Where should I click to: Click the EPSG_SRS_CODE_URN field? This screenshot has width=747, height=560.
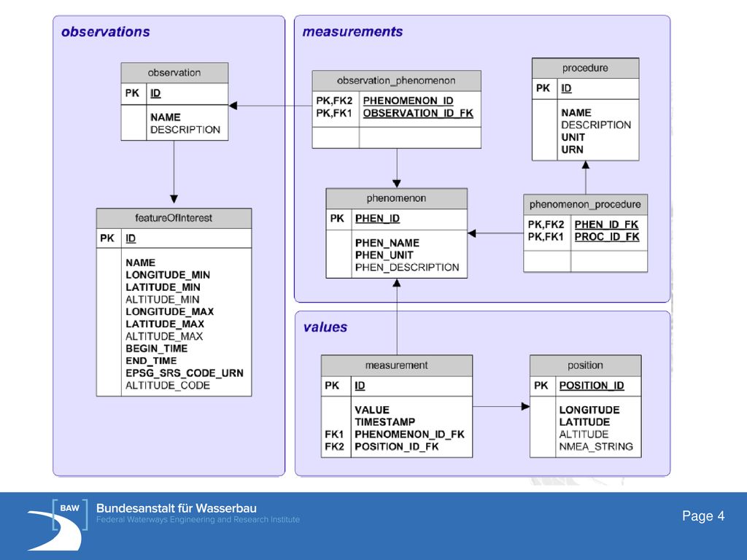coord(185,373)
